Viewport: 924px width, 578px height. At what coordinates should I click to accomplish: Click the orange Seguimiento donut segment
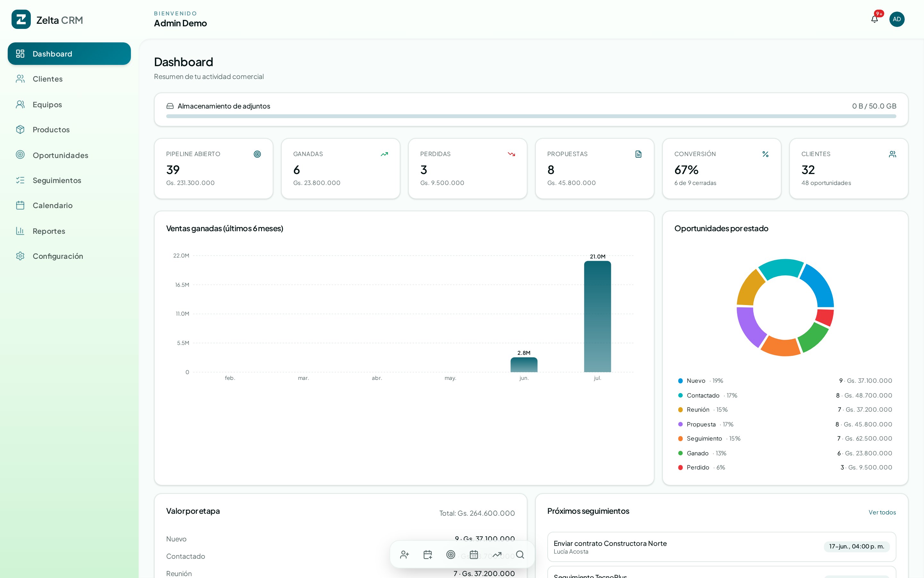pos(781,347)
